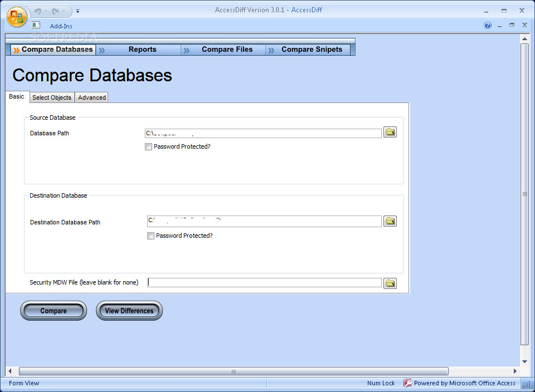Click the horizontal scrollbar thumb
Viewport: 535px width, 392px height.
click(x=234, y=371)
